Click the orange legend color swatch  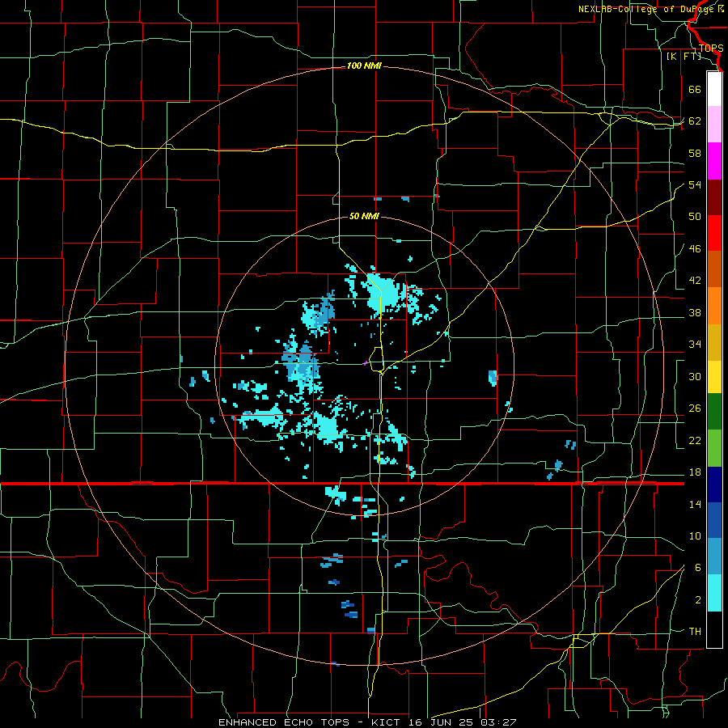714,305
